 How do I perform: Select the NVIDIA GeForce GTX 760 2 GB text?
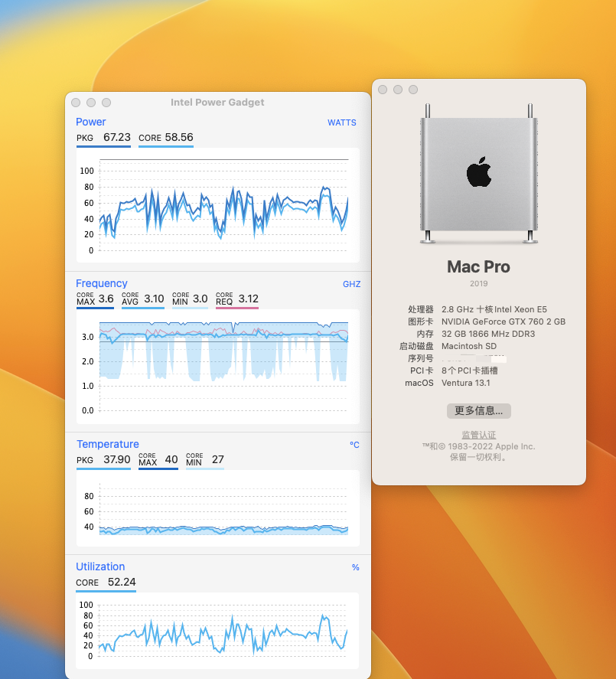tap(504, 322)
